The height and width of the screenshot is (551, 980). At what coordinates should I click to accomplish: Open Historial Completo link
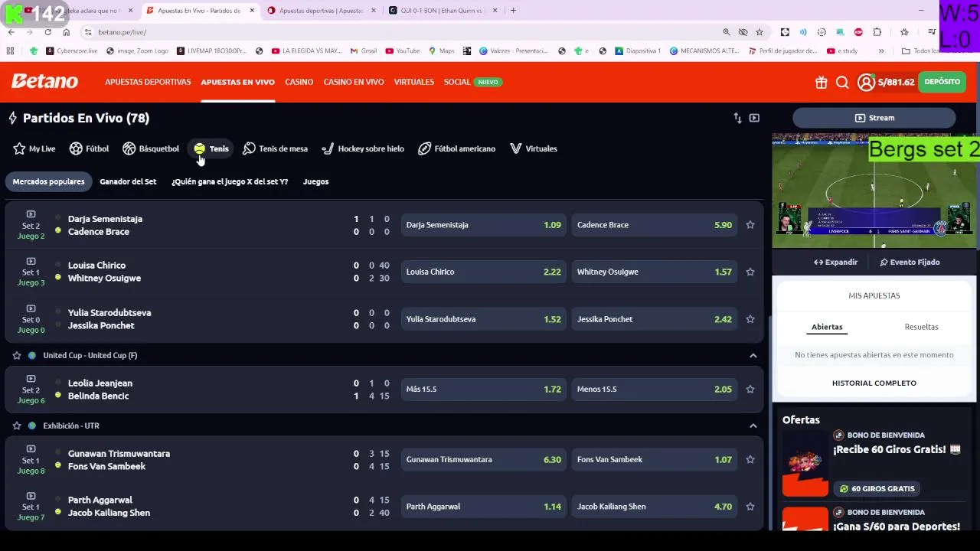874,383
